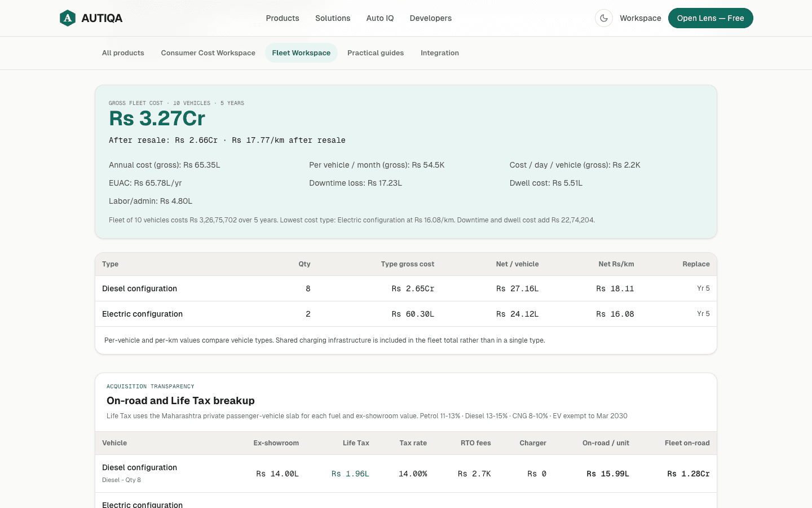Click 'Dwell cost: Rs 5.51L'
Viewport: 812px width, 508px height.
[x=546, y=183]
